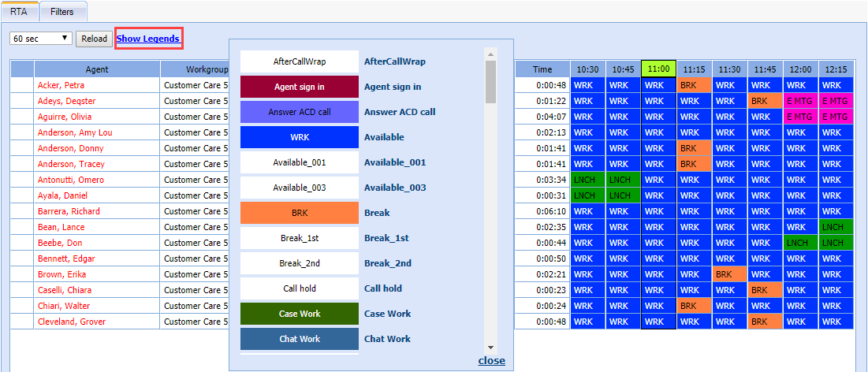Switch to the Filters tab
Viewport: 868px width, 372px height.
tap(62, 13)
